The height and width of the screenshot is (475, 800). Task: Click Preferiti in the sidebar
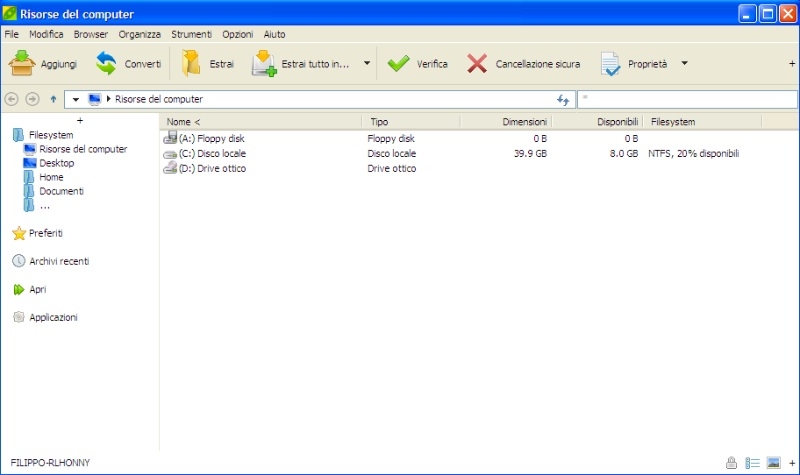(x=46, y=233)
